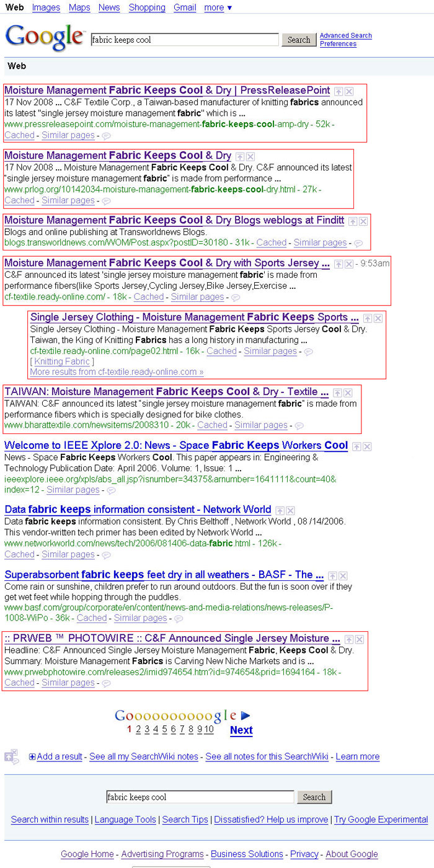Promote the Finditt blogs result

353,221
